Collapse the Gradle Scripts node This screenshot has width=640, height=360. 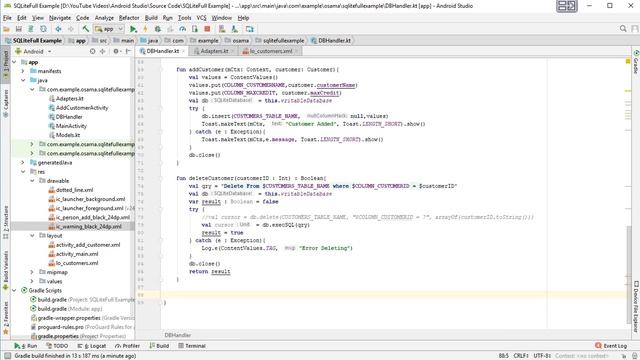click(15, 290)
